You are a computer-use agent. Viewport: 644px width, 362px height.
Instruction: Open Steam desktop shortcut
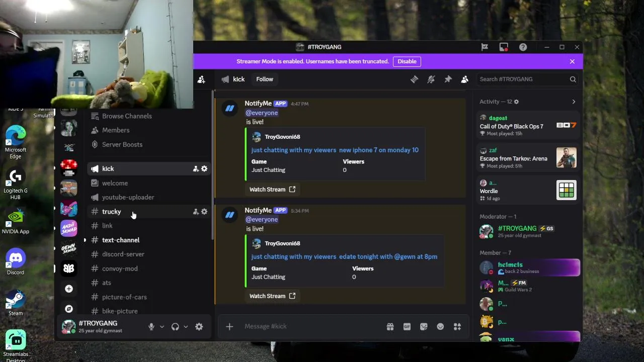pos(16,303)
